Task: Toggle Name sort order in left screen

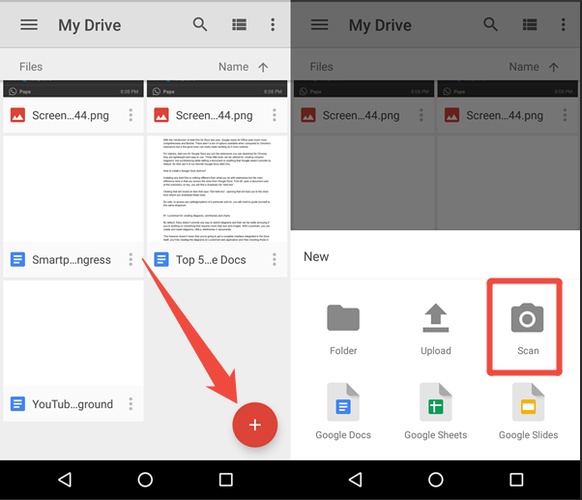Action: (243, 67)
